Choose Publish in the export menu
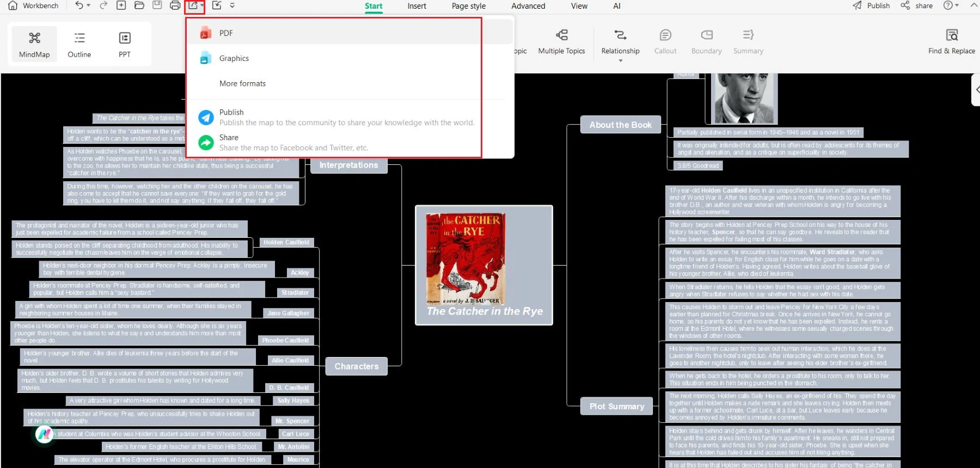980x468 pixels. coord(349,117)
